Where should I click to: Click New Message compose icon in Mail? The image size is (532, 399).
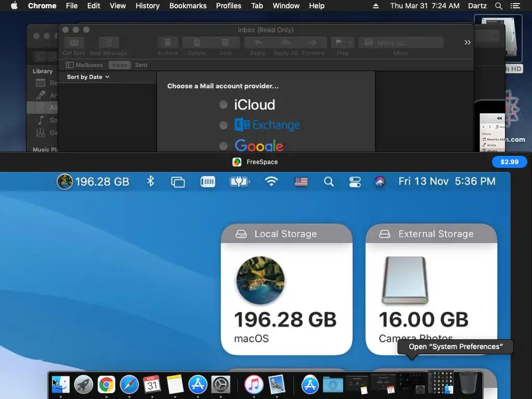[x=108, y=43]
